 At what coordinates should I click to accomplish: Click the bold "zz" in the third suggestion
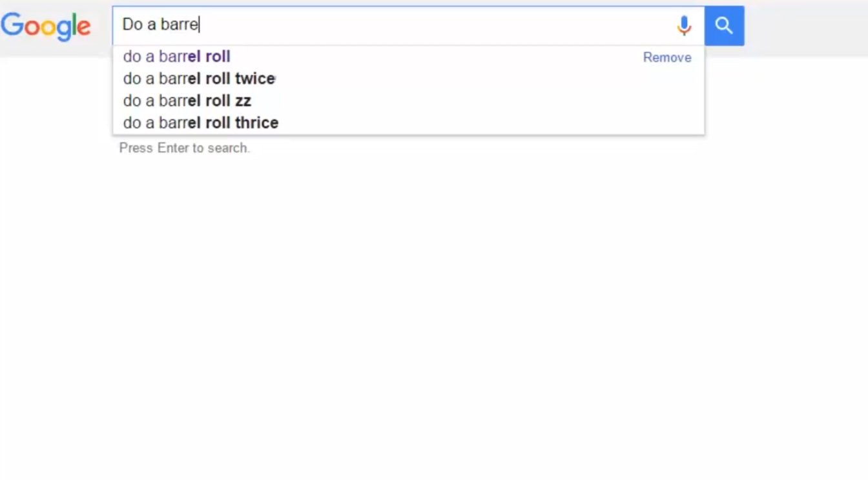pyautogui.click(x=243, y=101)
